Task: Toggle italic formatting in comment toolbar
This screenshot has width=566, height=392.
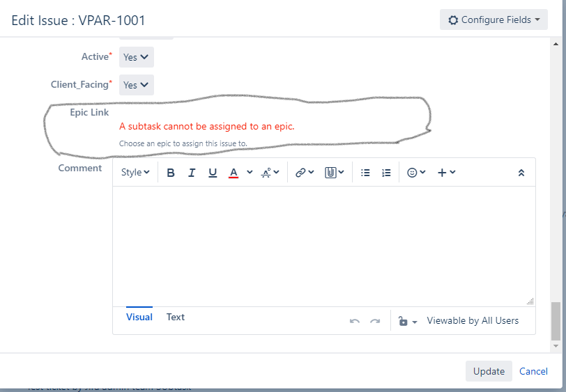Action: pos(192,173)
